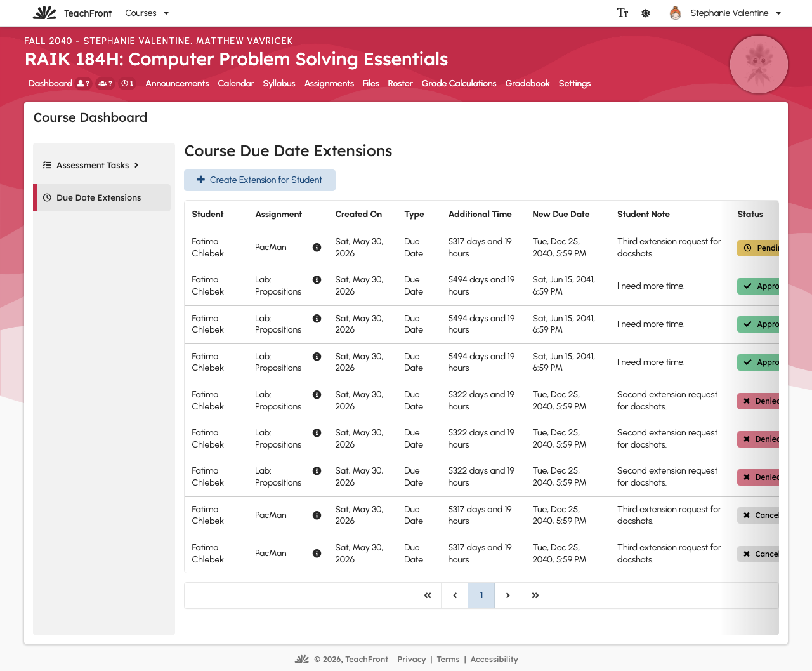Click the clock badge showing 1
812x671 pixels.
[128, 83]
